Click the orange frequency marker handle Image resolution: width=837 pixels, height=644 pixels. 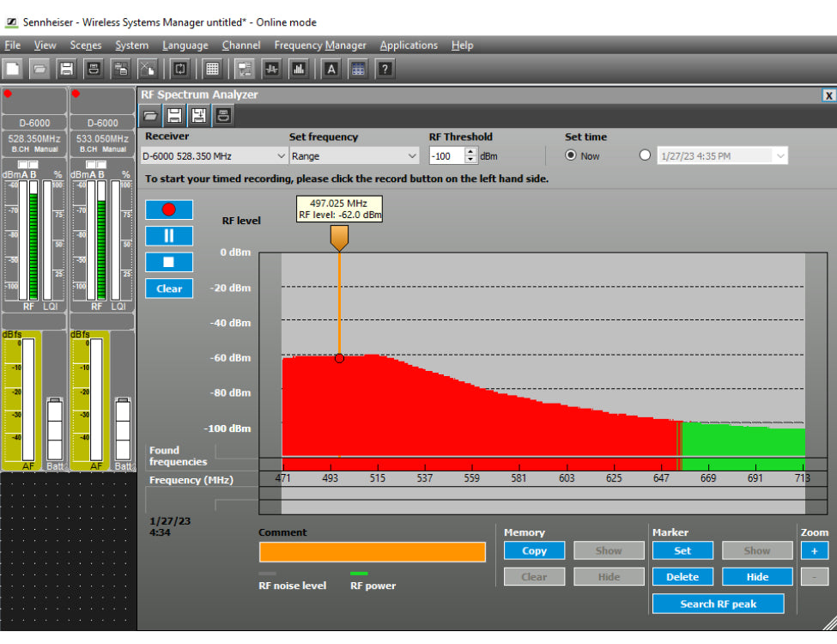pos(339,237)
